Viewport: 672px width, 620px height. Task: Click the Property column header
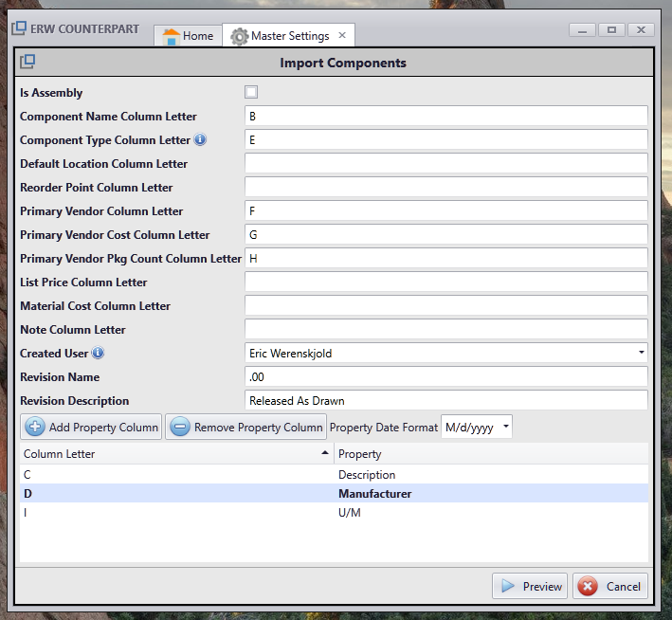click(490, 454)
